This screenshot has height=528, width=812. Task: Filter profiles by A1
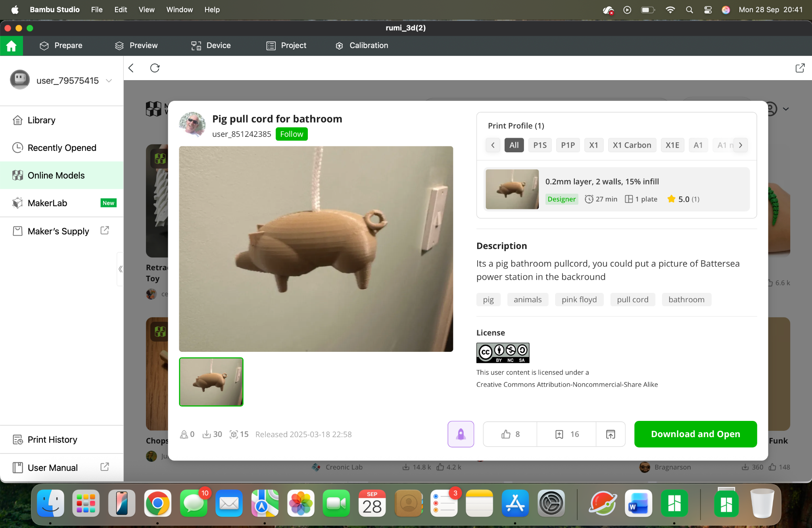698,145
